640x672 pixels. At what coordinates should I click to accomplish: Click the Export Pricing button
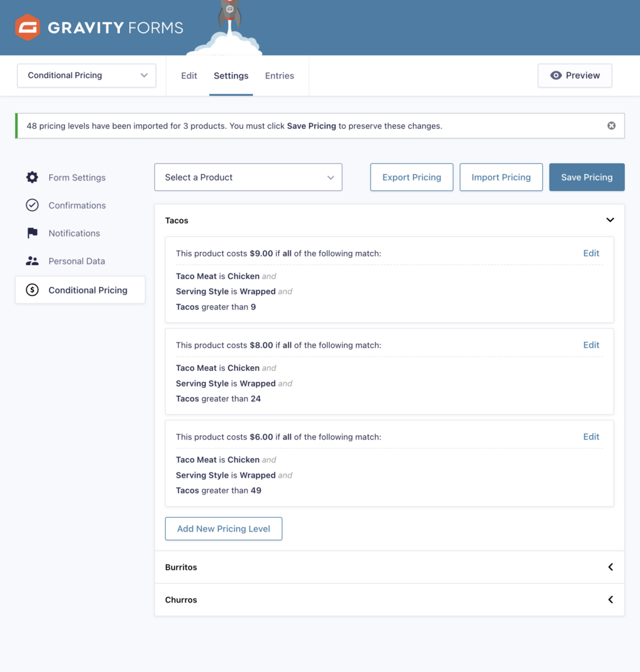[x=412, y=177]
